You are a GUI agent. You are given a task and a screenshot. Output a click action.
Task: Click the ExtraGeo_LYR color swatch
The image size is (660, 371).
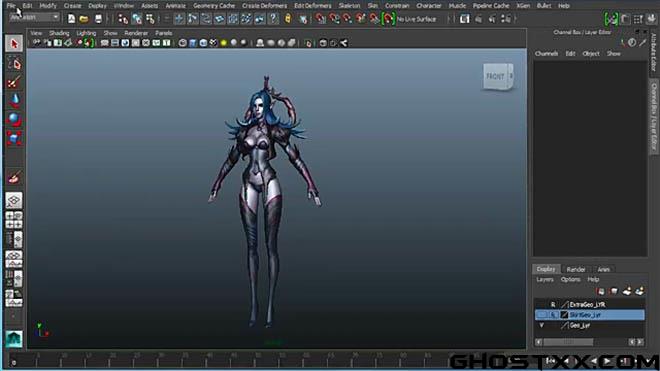tap(564, 304)
